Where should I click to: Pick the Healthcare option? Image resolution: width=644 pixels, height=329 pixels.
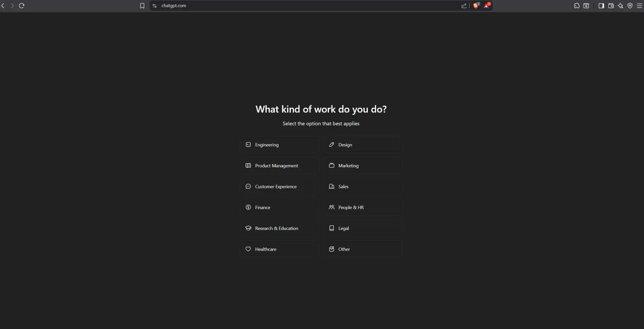pyautogui.click(x=279, y=249)
